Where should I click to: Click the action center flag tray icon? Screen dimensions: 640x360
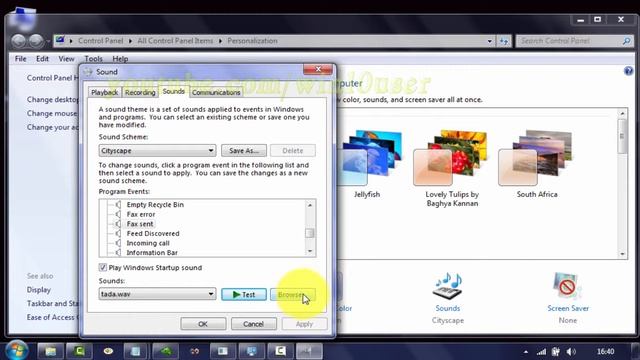(x=556, y=351)
